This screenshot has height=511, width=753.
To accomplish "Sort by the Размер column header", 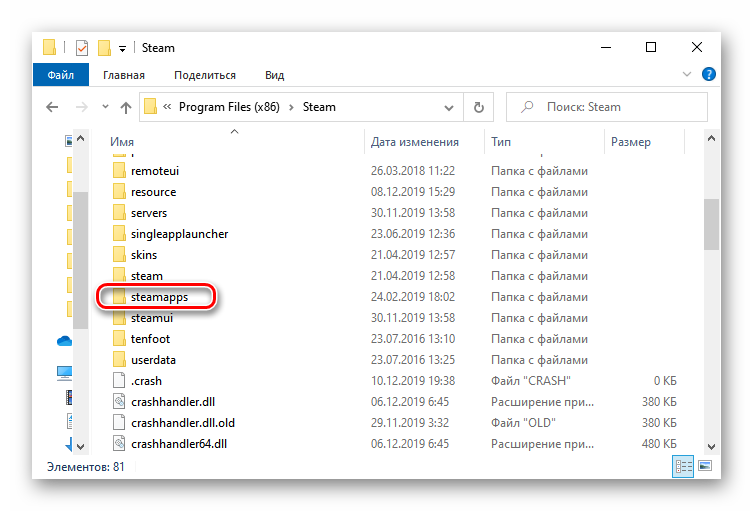I will click(x=631, y=142).
